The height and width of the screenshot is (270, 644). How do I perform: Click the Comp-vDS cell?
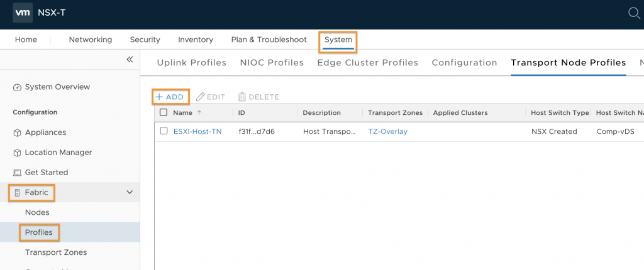click(x=615, y=131)
